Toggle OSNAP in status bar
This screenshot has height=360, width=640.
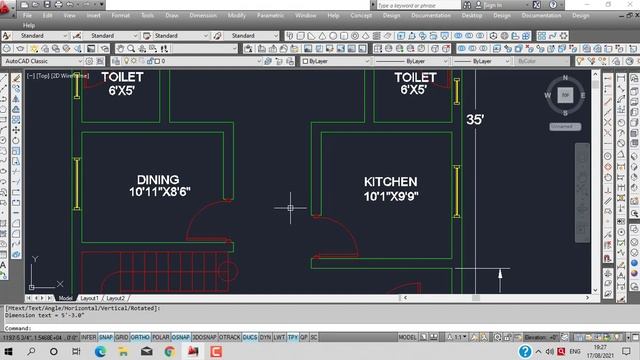(x=180, y=338)
